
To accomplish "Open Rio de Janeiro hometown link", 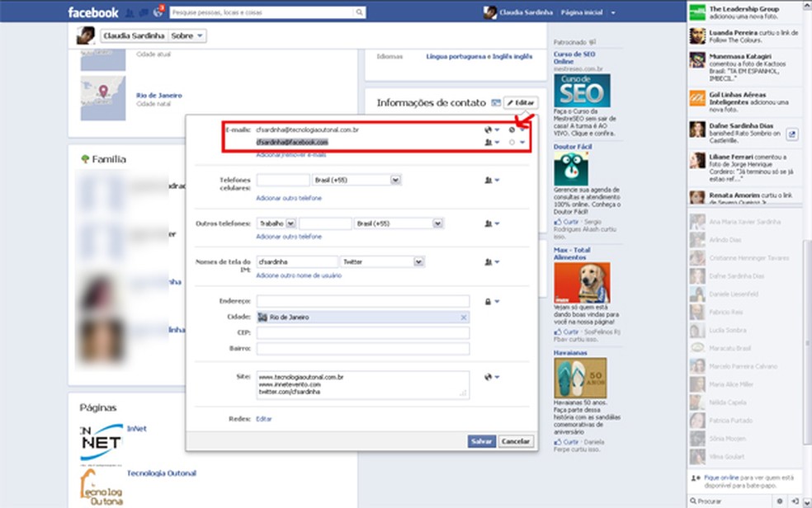I will (159, 95).
